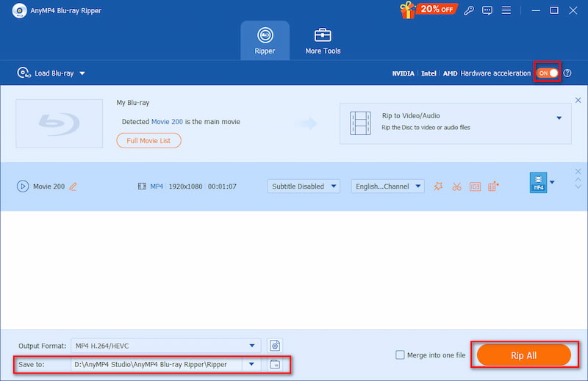Select the Ripper tab
The image size is (588, 381).
265,41
